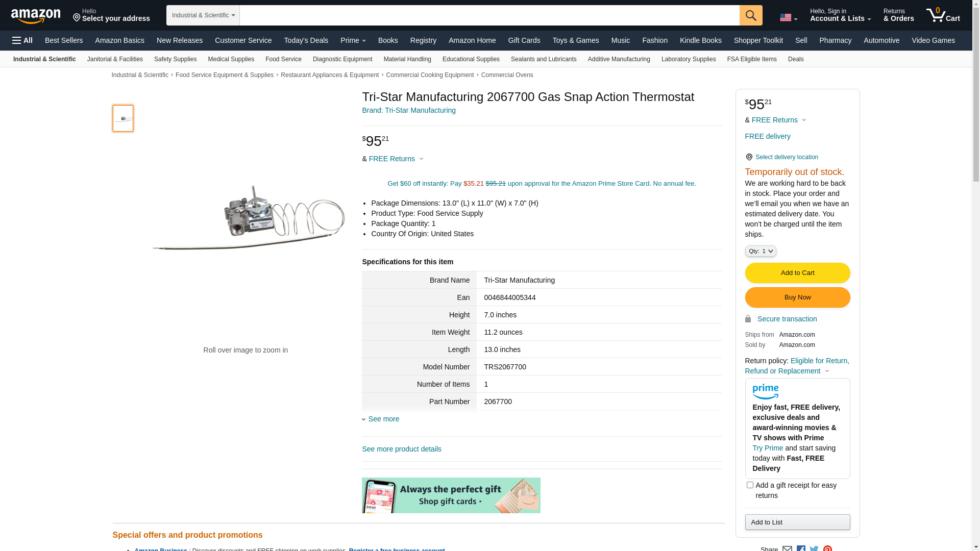Click the Amazon logo

(x=36, y=16)
